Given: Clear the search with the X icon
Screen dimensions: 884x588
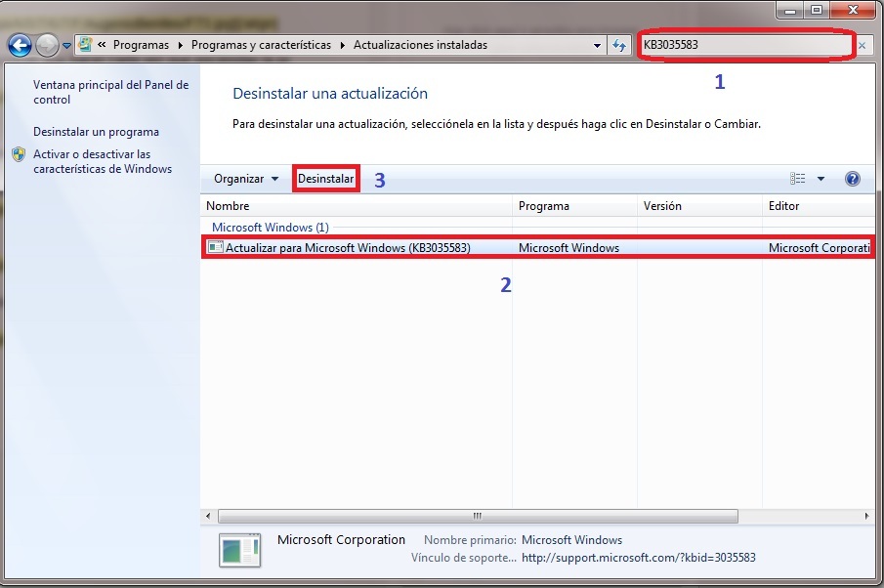Looking at the screenshot, I should [x=862, y=45].
